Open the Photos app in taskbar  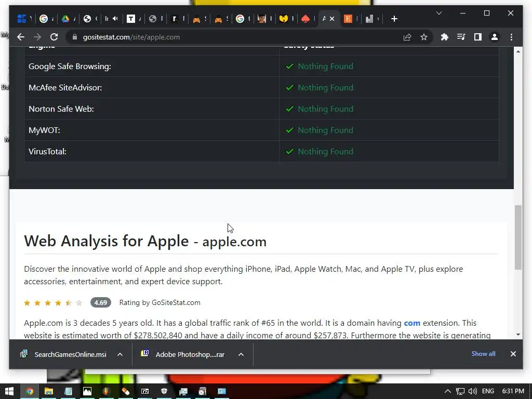click(x=87, y=391)
